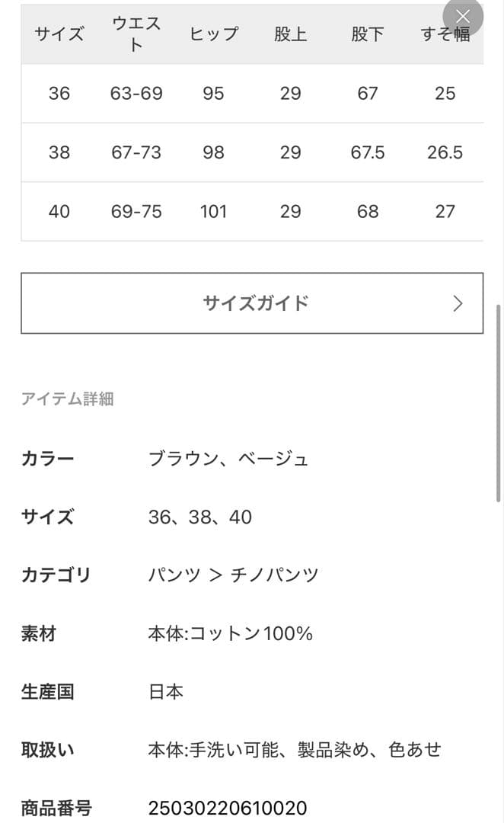Screen dimensions: 504x823
Task: Click the waist value 63-69
Action: coord(136,93)
